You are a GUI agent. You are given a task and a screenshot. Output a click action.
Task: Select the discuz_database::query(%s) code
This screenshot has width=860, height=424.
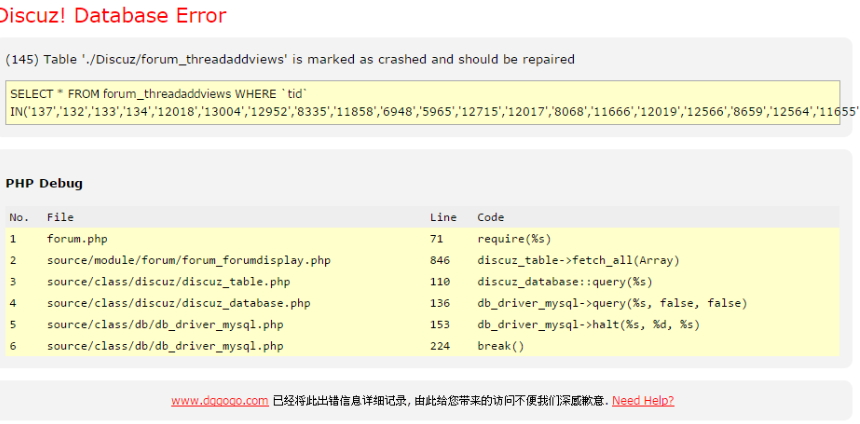[565, 282]
